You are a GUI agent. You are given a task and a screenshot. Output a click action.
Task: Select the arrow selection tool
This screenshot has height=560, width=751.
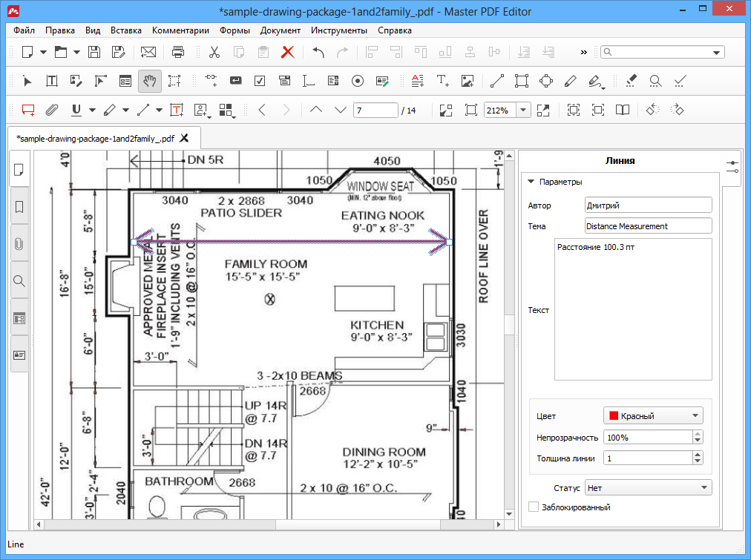[x=27, y=81]
